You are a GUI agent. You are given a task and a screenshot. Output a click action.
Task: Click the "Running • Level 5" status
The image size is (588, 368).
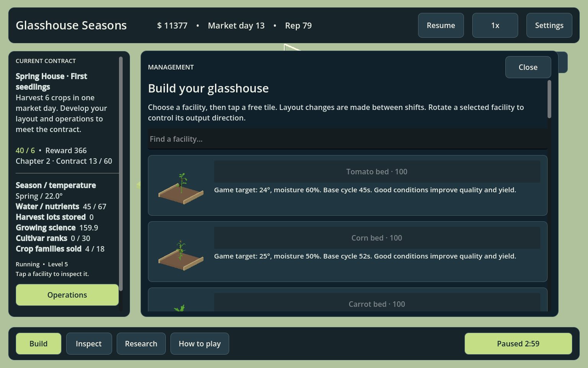tap(42, 264)
